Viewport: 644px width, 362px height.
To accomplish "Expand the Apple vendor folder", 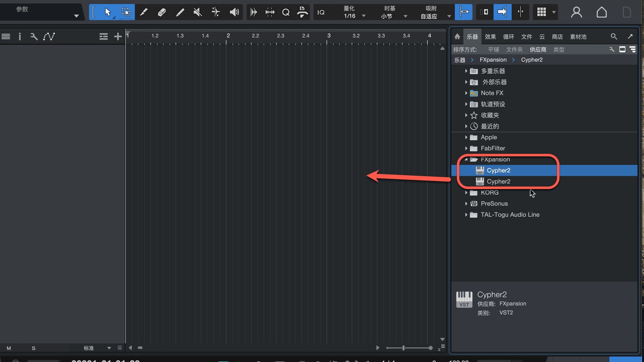I will (x=466, y=137).
